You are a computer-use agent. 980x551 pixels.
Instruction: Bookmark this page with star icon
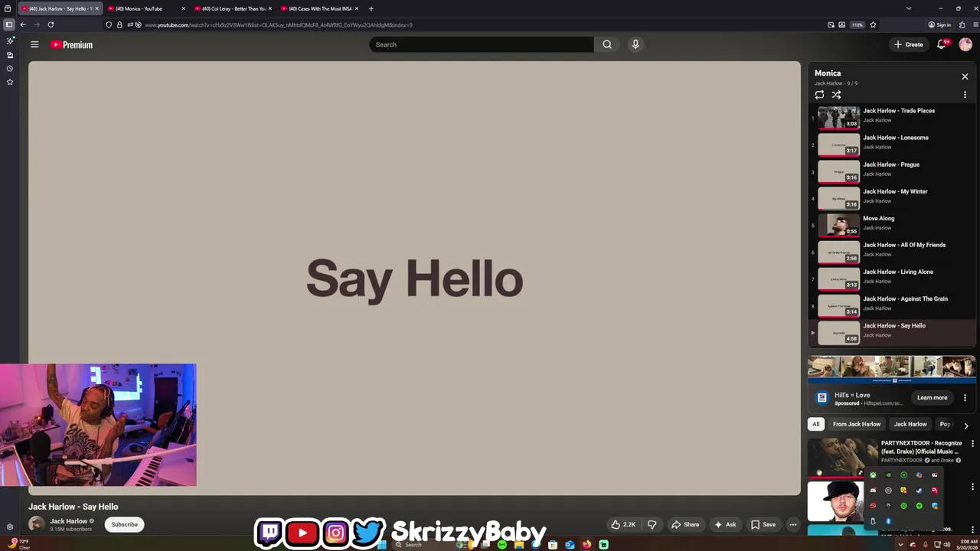[x=873, y=24]
